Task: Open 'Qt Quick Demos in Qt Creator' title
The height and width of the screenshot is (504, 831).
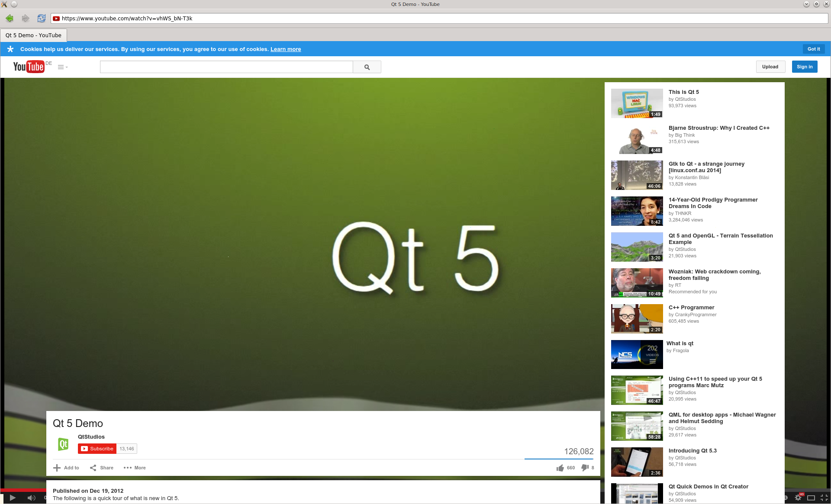Action: (x=708, y=487)
